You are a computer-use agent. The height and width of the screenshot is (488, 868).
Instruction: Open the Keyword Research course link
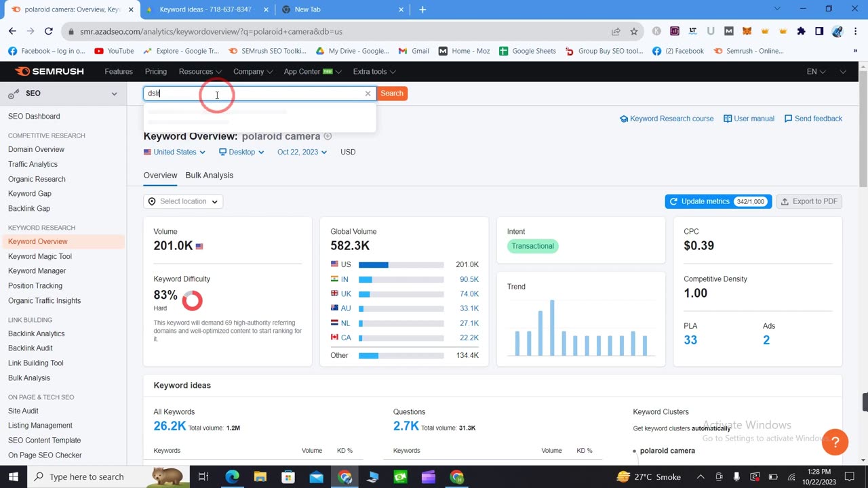[667, 119]
